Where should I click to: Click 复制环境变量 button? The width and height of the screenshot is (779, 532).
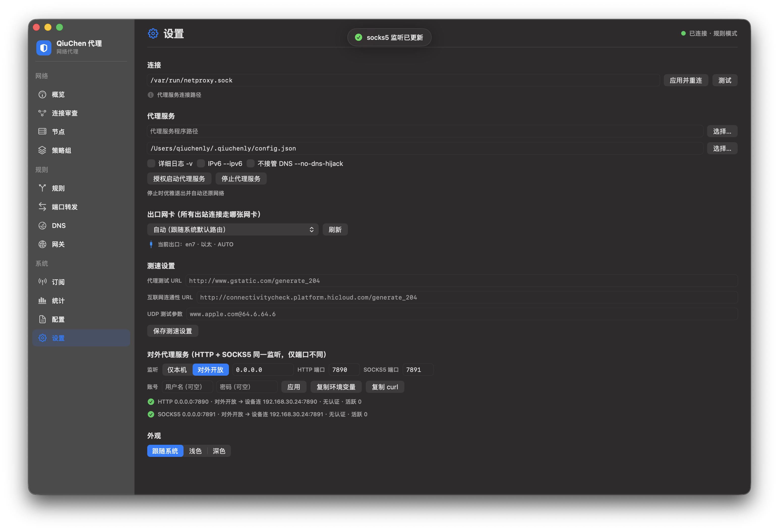tap(336, 387)
